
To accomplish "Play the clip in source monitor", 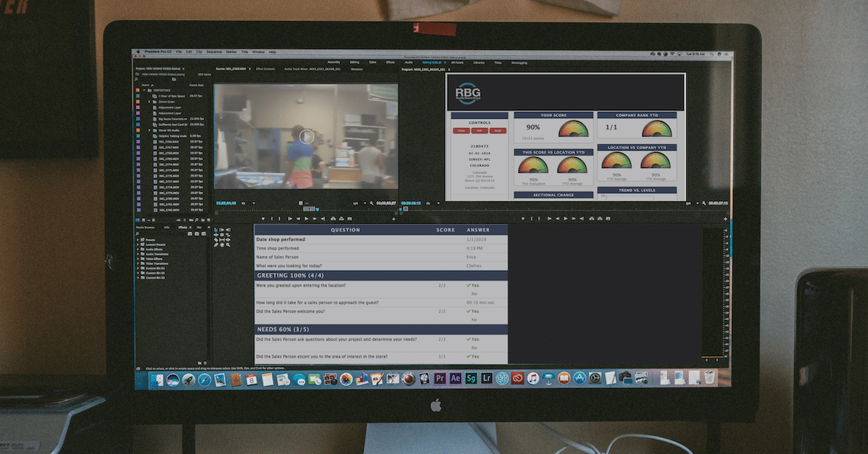I will [x=307, y=136].
